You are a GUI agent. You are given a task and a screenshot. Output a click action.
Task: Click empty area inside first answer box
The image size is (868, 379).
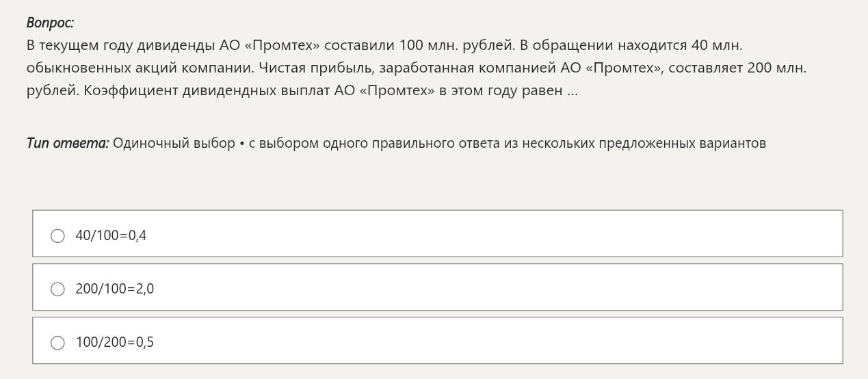[x=492, y=234]
